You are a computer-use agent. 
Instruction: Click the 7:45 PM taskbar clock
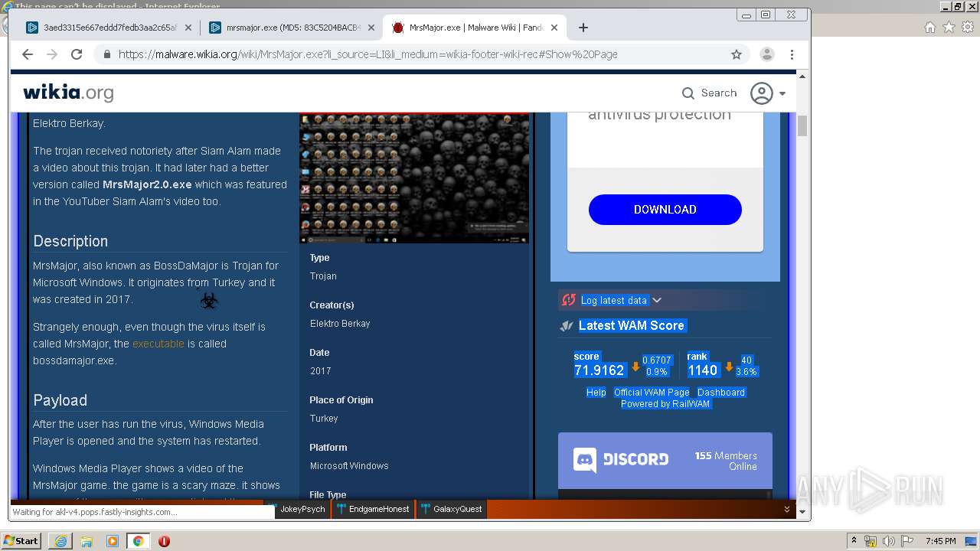941,541
